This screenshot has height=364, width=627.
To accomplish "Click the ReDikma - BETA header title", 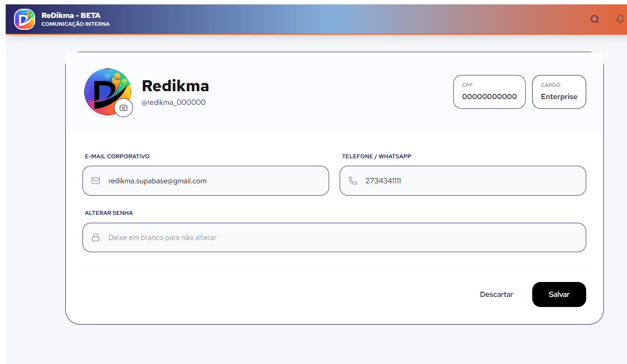I will 71,15.
